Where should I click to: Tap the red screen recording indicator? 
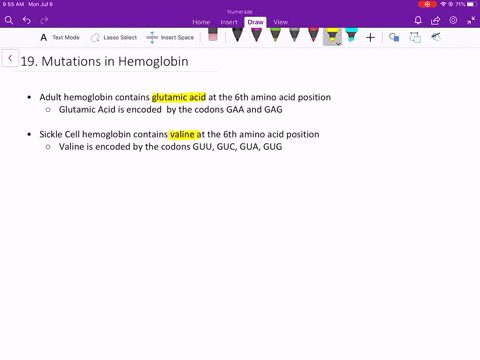tap(427, 4)
